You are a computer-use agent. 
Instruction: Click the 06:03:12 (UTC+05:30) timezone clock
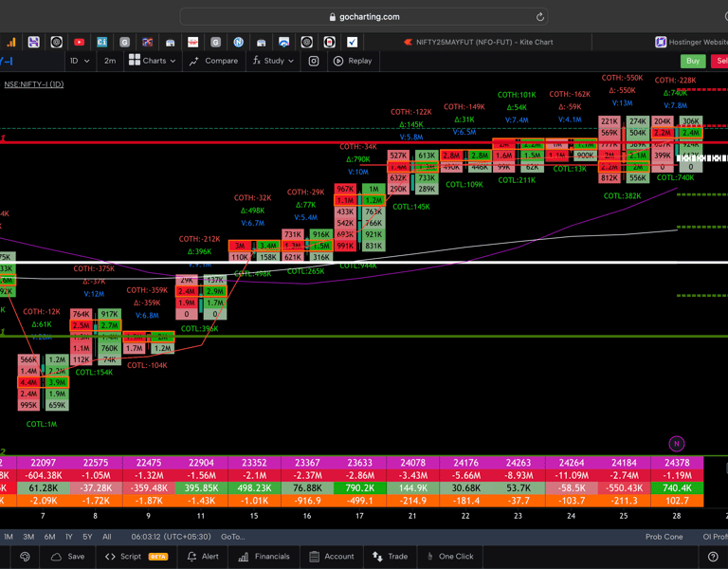(x=171, y=537)
